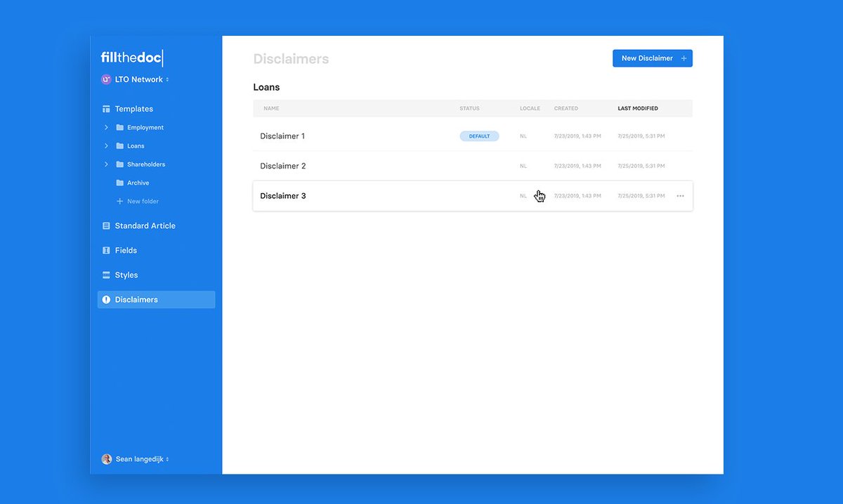This screenshot has height=504, width=843.
Task: Click the last modified date of Disclaimer 3
Action: (641, 196)
